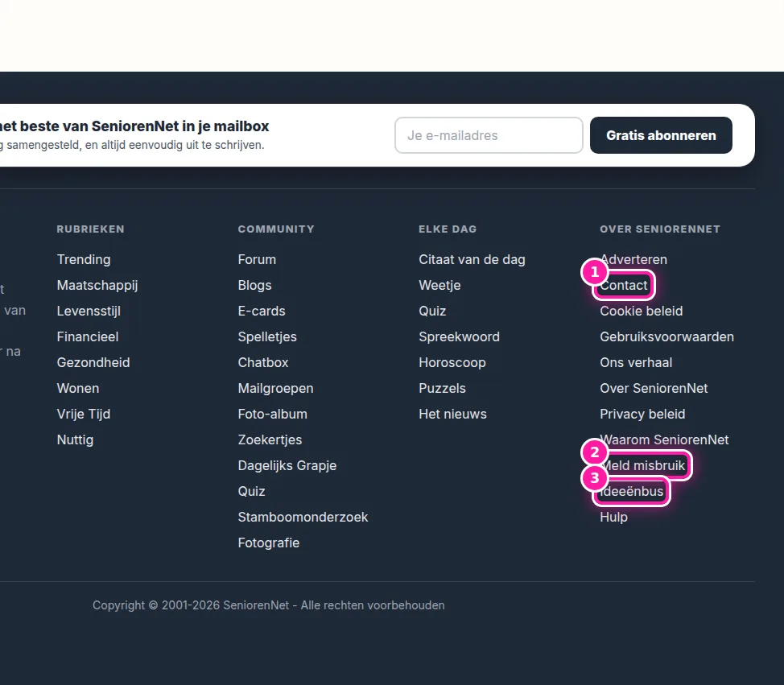Open 'Citaat van de dag' link
The width and height of the screenshot is (784, 685).
click(x=472, y=259)
